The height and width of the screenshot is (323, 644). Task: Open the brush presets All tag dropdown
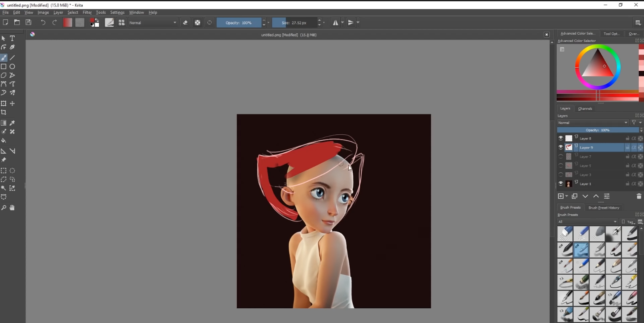pyautogui.click(x=587, y=222)
